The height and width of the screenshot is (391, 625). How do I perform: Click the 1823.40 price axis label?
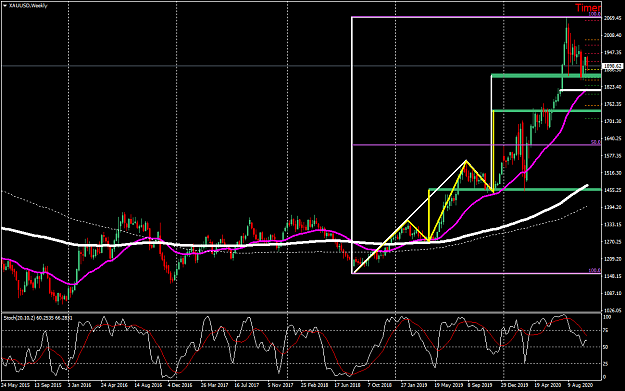[x=613, y=87]
